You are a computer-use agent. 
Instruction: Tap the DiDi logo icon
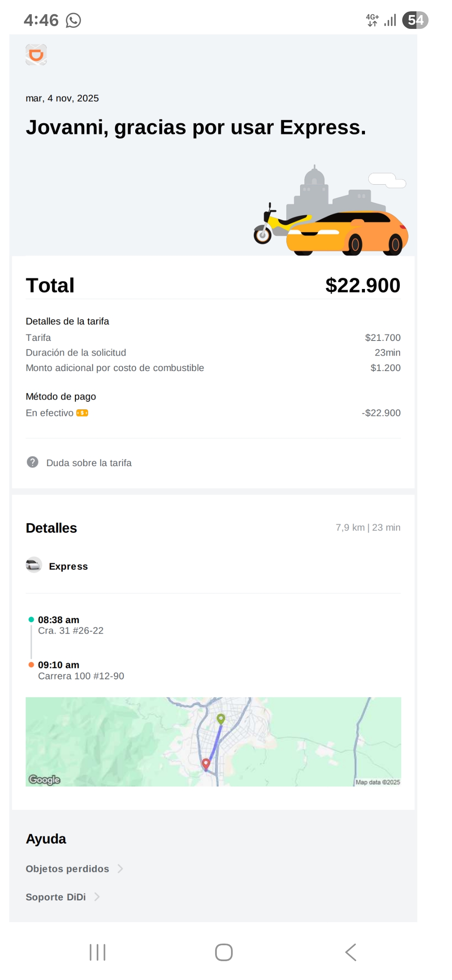tap(36, 55)
